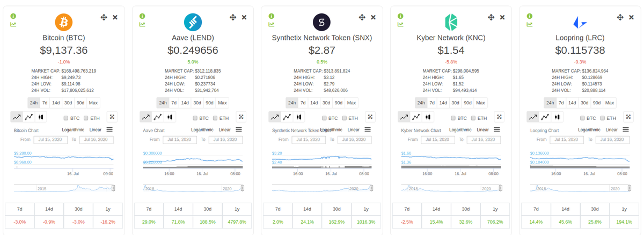The height and width of the screenshot is (235, 644).
Task: Close the Synthetix Network Token card
Action: 373,18
